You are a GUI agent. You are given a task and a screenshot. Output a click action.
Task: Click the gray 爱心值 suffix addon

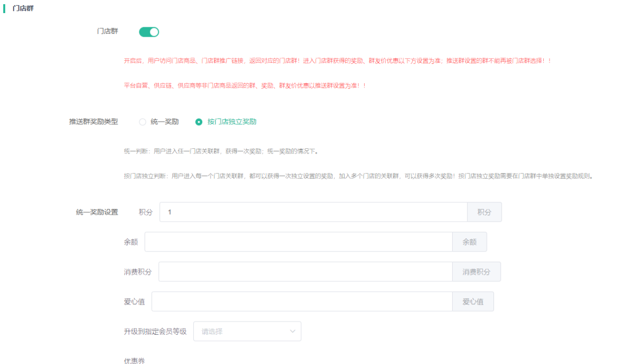tap(473, 302)
